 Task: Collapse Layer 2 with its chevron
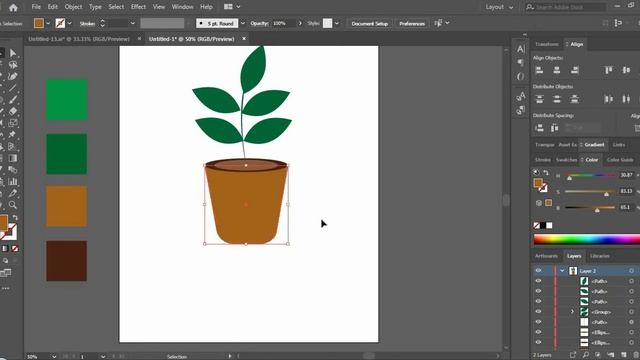click(x=562, y=271)
